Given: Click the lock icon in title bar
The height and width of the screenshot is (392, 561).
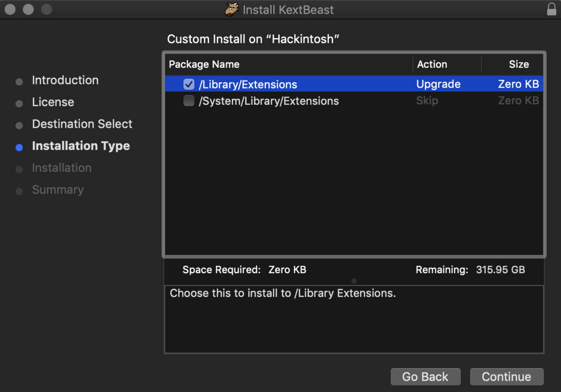Looking at the screenshot, I should pos(552,9).
